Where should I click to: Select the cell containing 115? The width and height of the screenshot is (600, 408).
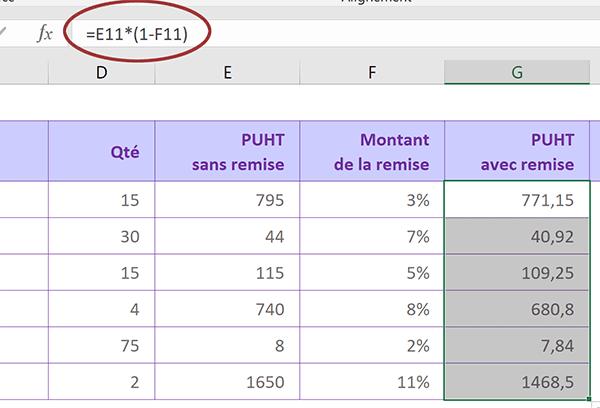[227, 272]
